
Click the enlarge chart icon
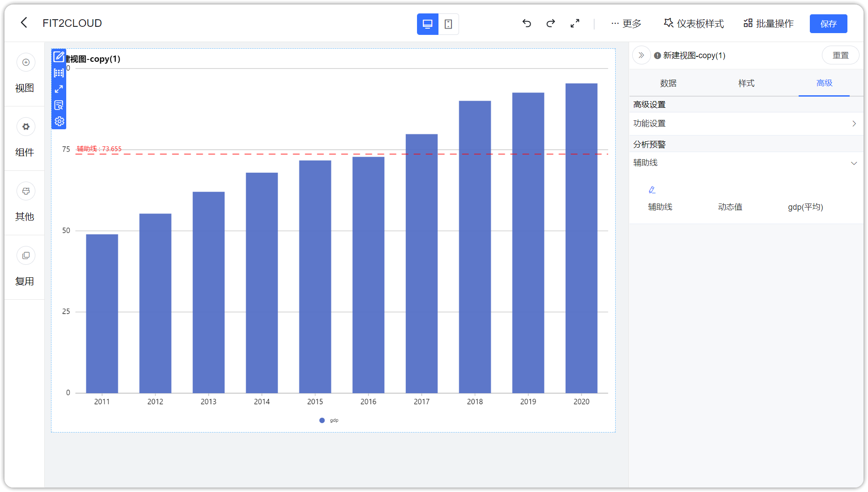point(58,89)
